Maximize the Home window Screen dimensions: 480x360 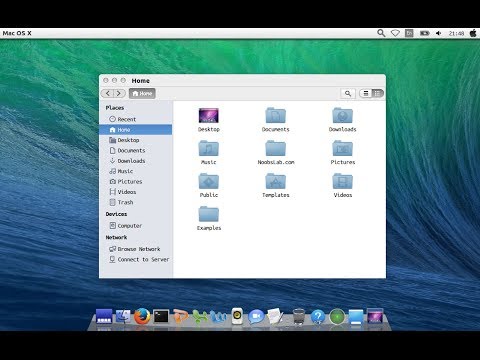point(123,80)
